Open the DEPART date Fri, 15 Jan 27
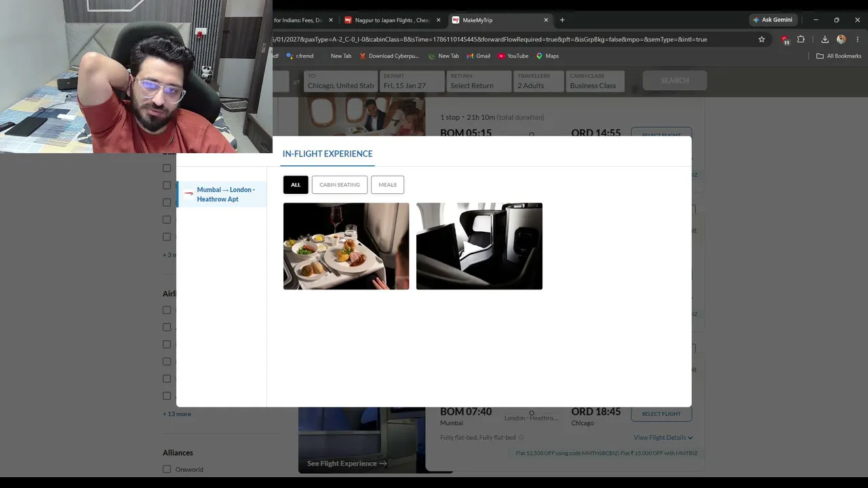 (412, 81)
